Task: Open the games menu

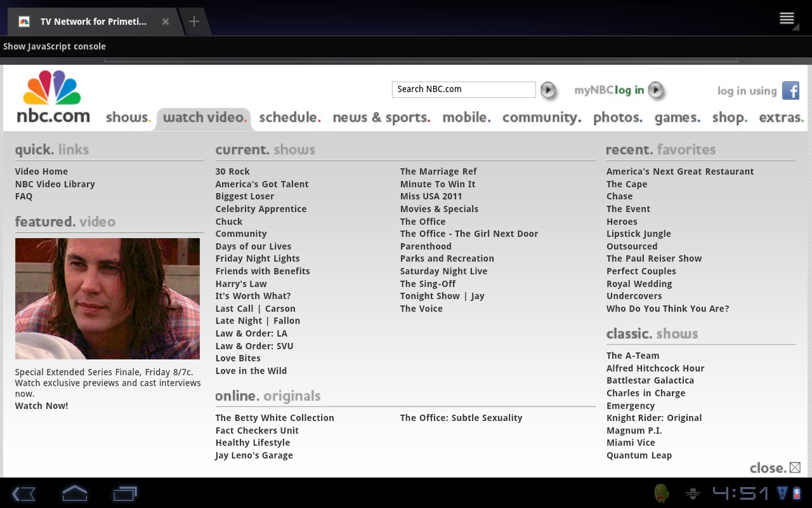Action: coord(678,117)
